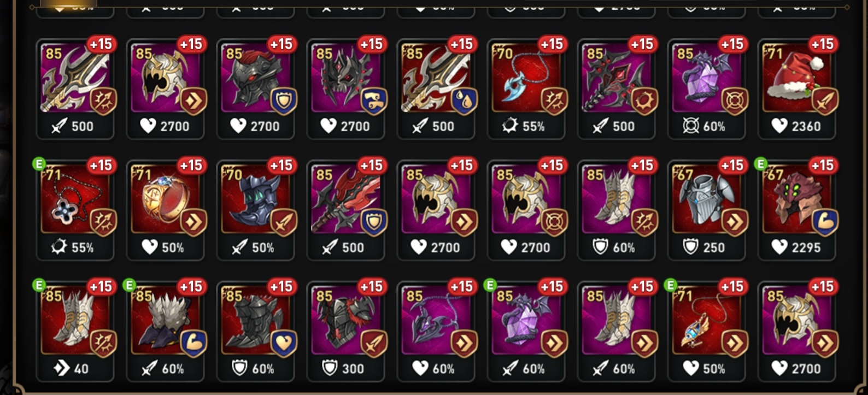Select the level 70 dark helmet with 50% attack

tap(255, 210)
